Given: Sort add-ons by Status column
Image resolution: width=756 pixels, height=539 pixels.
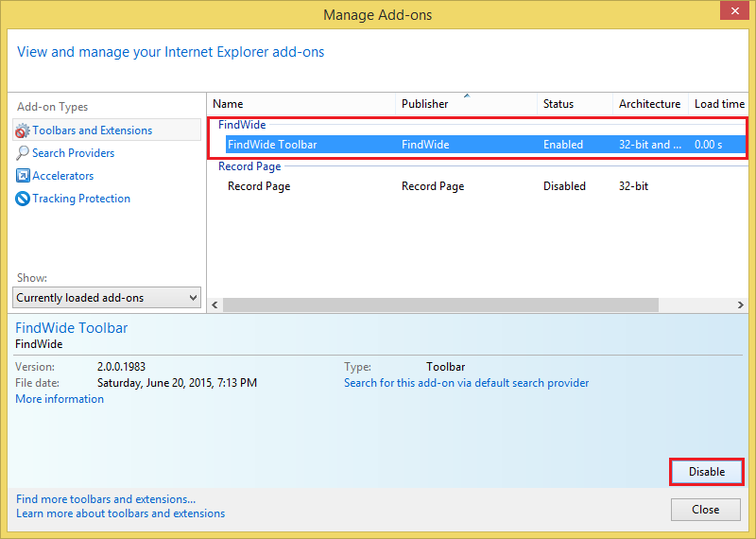Looking at the screenshot, I should [x=575, y=104].
